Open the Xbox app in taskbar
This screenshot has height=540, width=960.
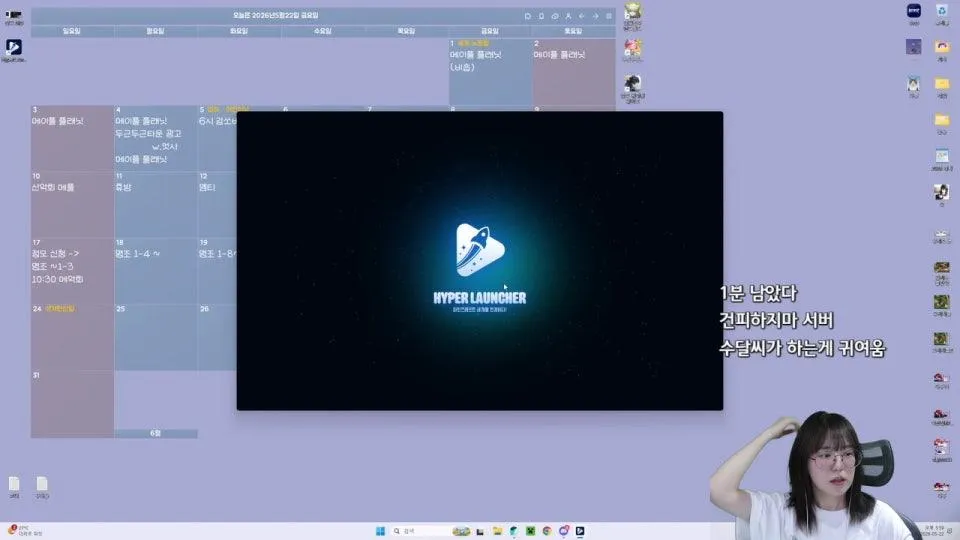point(530,531)
